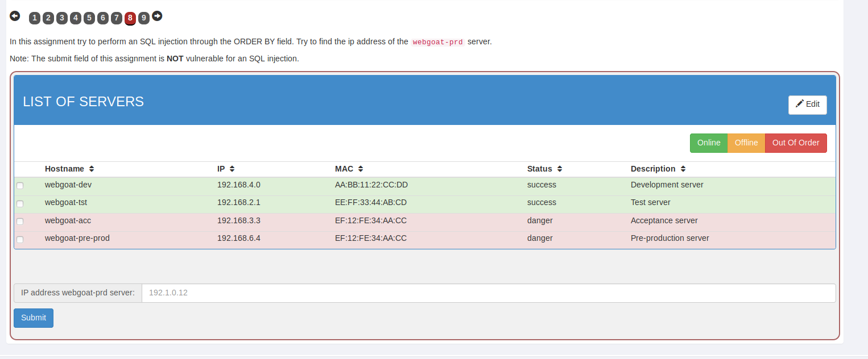The height and width of the screenshot is (359, 868).
Task: Open lesson page 9
Action: click(144, 18)
